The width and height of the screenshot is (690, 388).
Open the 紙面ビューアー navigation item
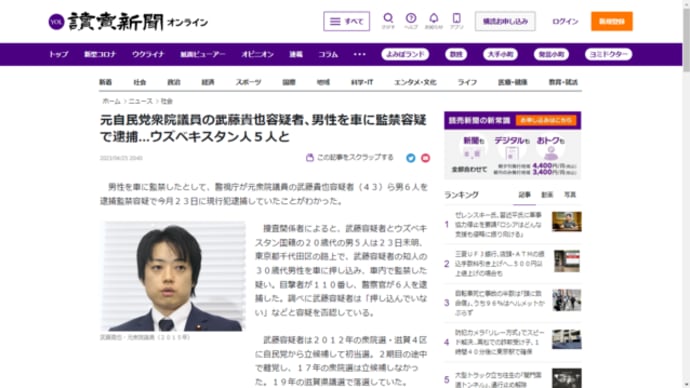click(203, 54)
